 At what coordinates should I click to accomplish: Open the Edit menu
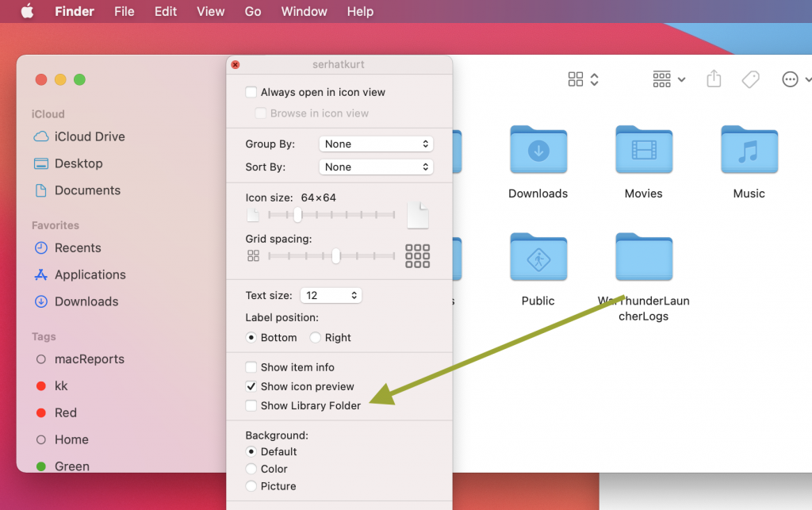(166, 11)
